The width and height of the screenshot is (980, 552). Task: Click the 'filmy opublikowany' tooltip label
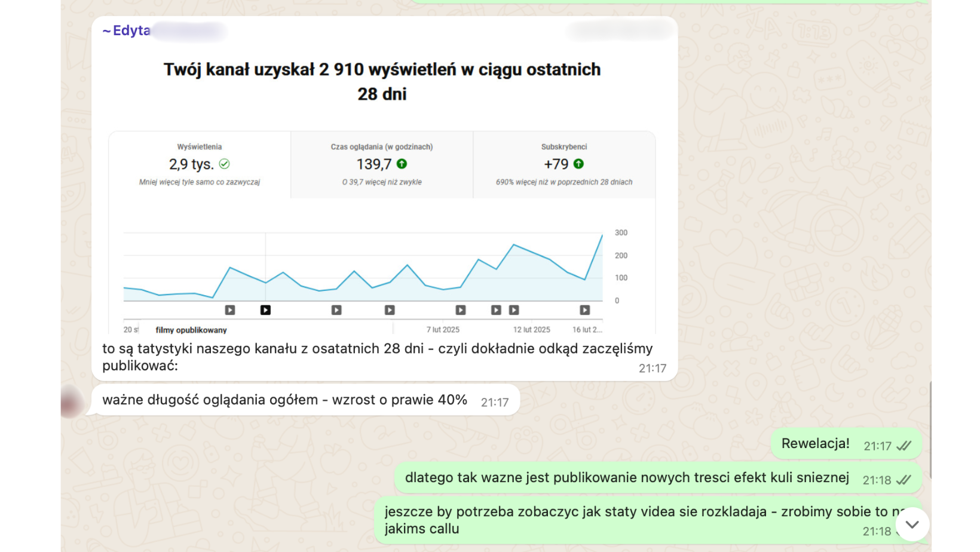[x=191, y=330]
